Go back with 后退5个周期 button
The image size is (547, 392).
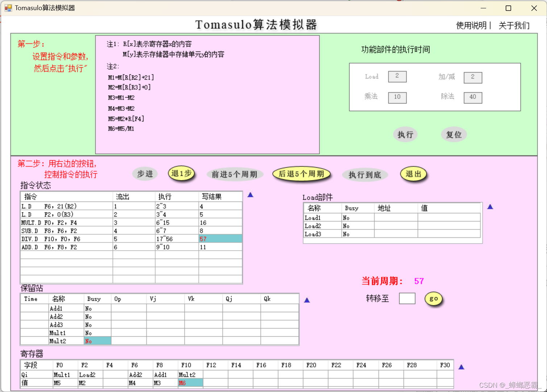302,174
